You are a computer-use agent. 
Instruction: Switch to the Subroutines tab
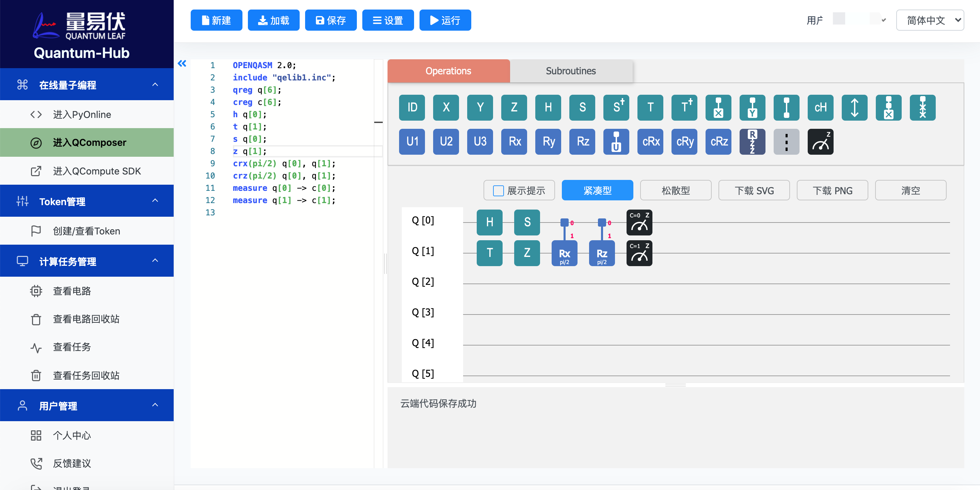(571, 71)
